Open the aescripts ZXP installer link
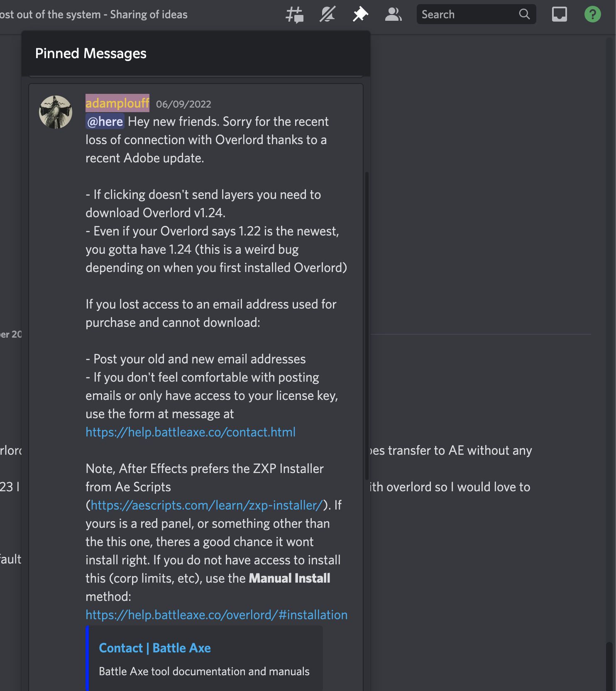The image size is (616, 691). pyautogui.click(x=206, y=505)
